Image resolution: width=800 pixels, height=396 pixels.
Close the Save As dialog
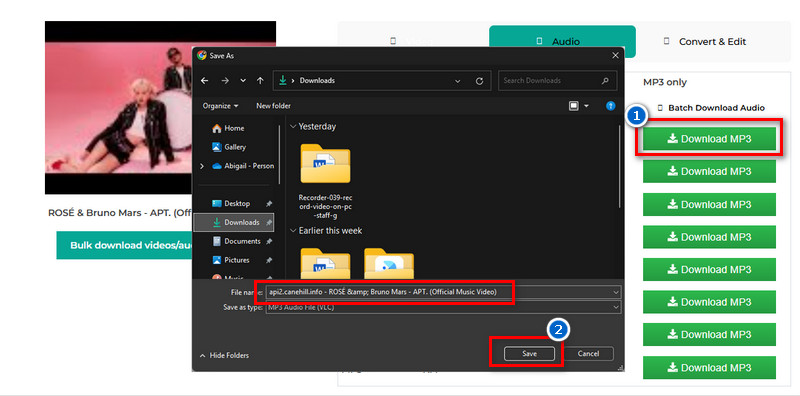(x=615, y=55)
